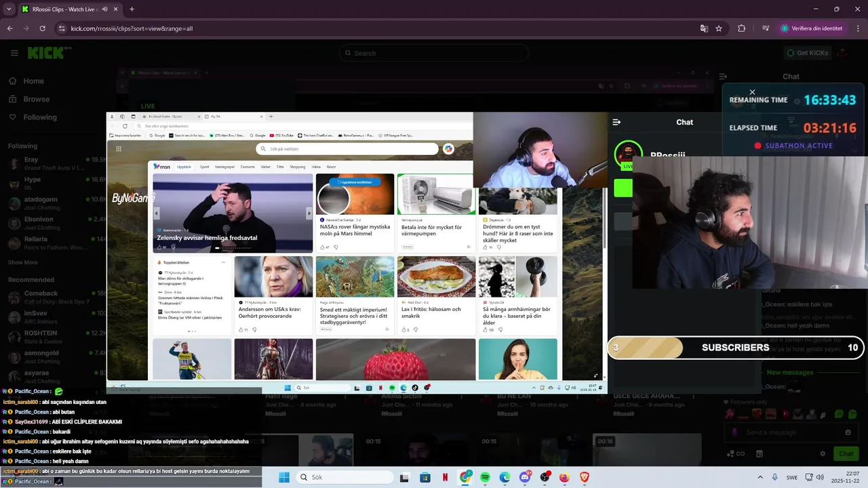Image resolution: width=868 pixels, height=488 pixels.
Task: Open atadogann's channel in the sidebar
Action: coord(57,203)
